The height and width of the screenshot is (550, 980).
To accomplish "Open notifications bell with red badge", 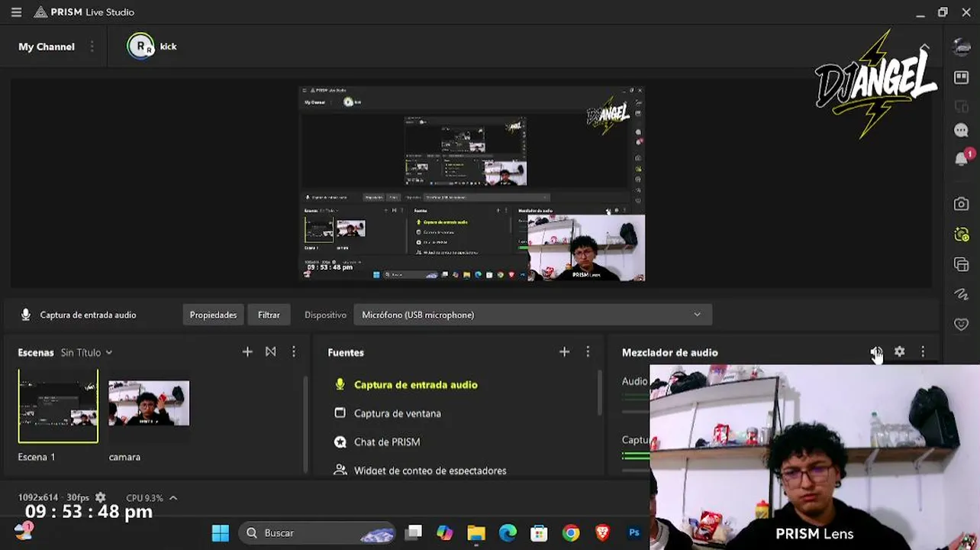I will click(x=962, y=158).
